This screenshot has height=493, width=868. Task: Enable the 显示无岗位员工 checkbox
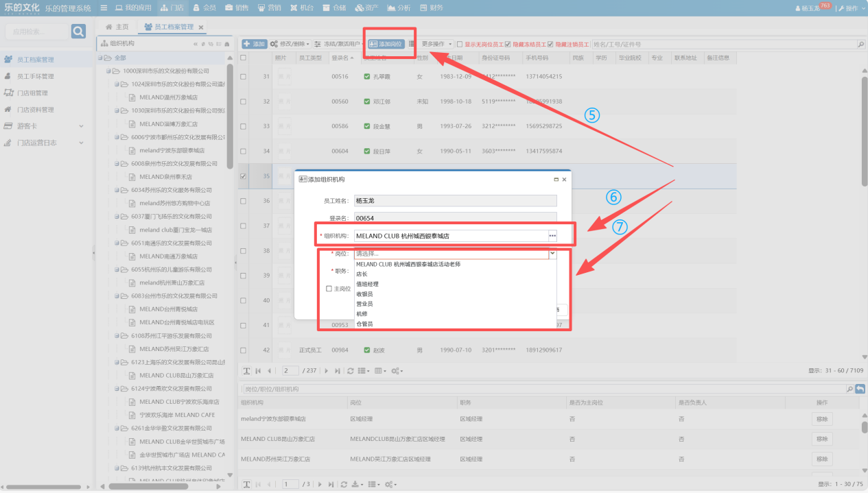click(x=460, y=44)
